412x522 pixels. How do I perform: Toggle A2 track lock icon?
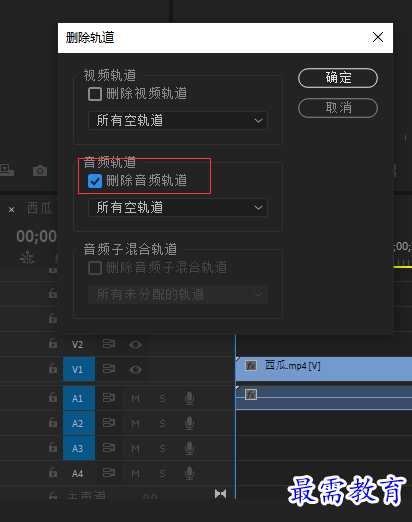[53, 422]
